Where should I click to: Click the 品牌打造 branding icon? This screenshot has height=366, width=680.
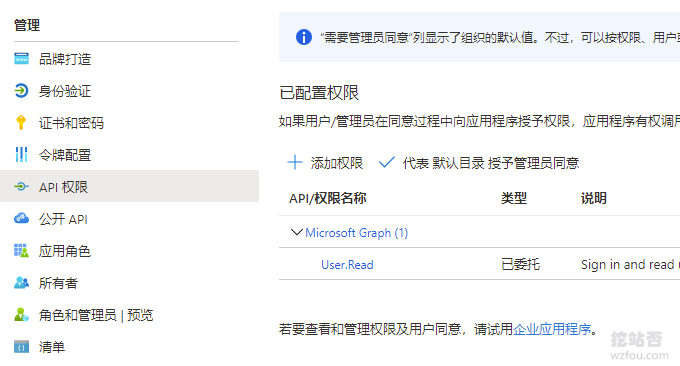(x=21, y=59)
